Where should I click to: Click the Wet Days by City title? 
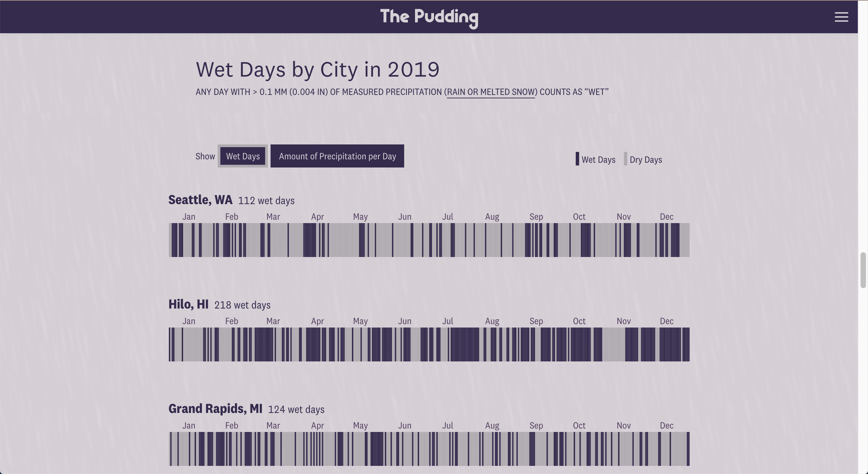[x=318, y=70]
